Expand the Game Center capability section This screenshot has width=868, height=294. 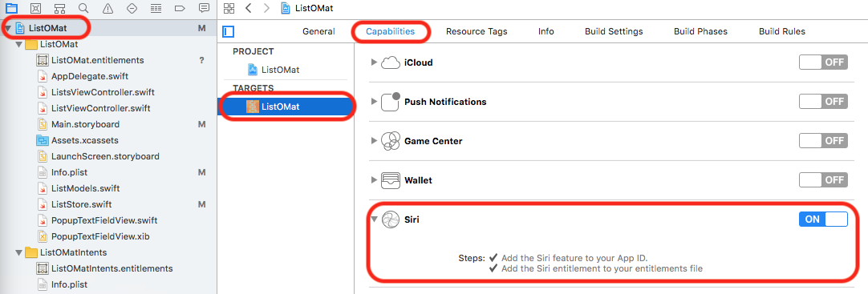pos(374,141)
